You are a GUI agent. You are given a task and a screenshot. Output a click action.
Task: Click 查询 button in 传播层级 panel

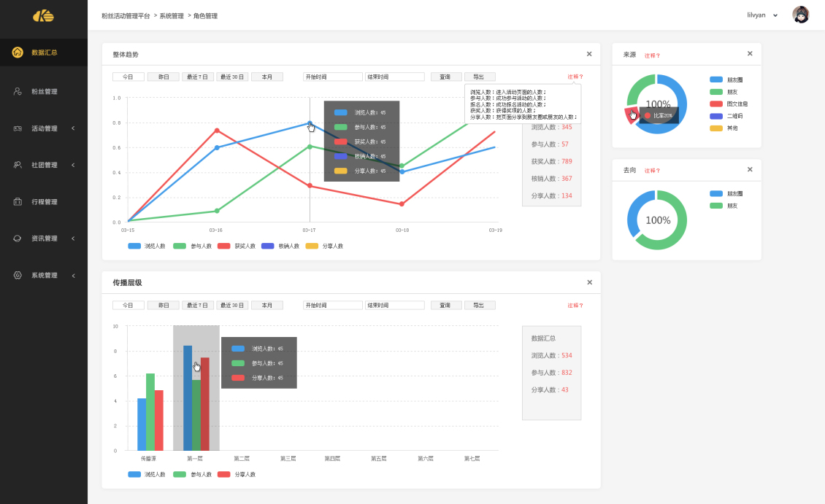[x=446, y=306]
